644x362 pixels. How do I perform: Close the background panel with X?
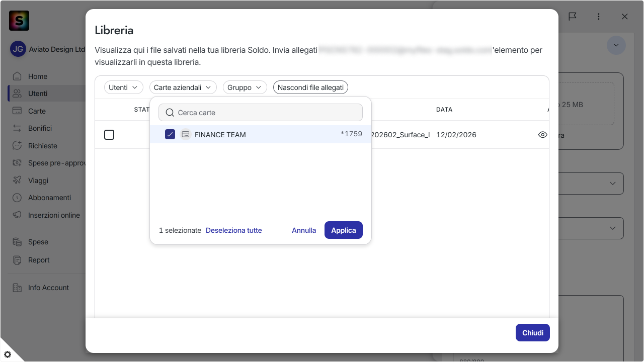(x=625, y=17)
